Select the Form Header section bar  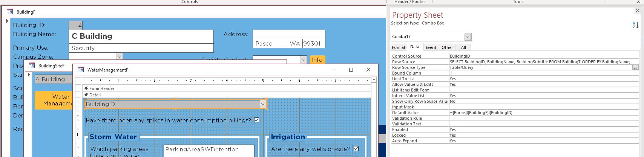(x=226, y=88)
